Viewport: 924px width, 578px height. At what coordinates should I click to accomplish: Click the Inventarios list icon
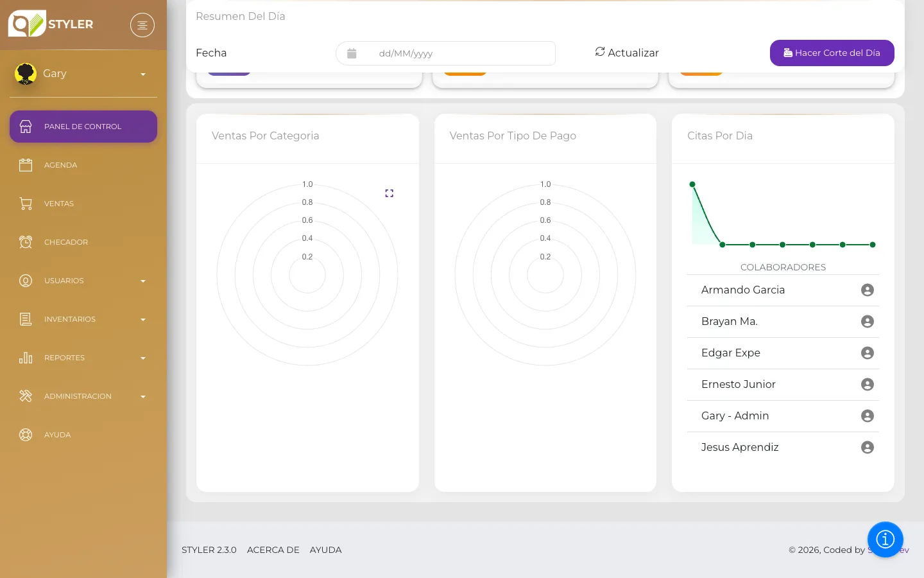tap(26, 319)
